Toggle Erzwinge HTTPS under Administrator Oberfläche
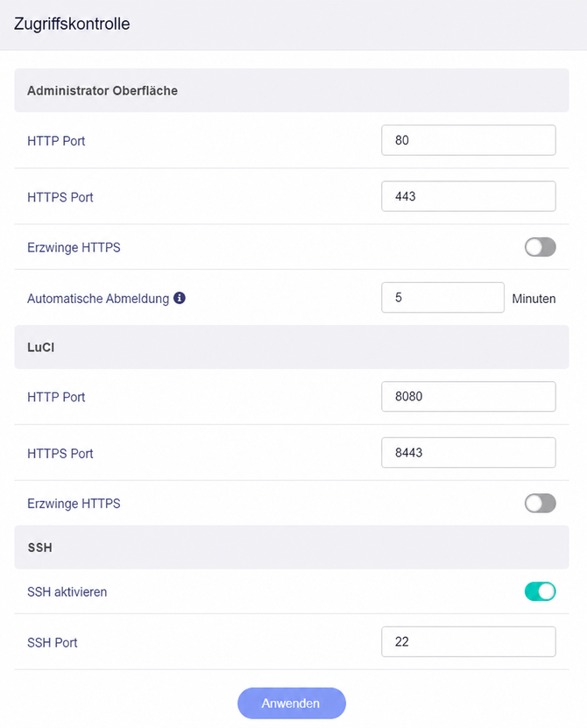This screenshot has width=587, height=728. 540,247
